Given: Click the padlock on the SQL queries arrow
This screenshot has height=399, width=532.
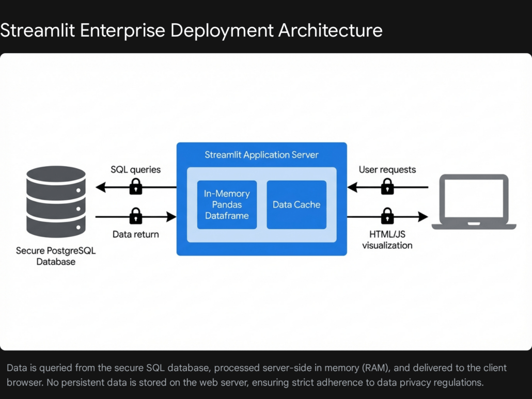Looking at the screenshot, I should pyautogui.click(x=136, y=186).
